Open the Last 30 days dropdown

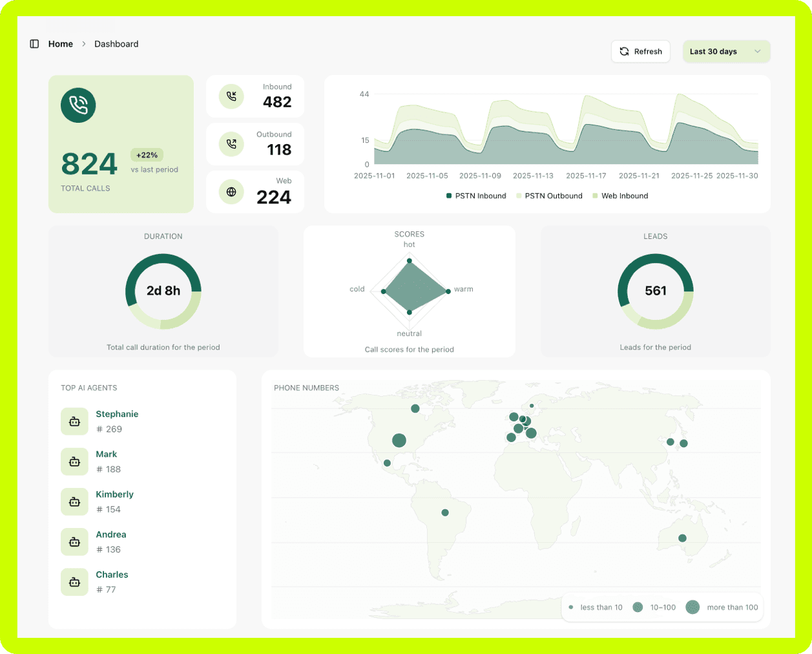726,52
